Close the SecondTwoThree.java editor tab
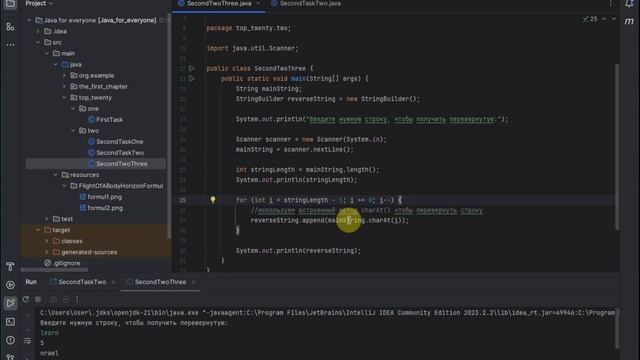This screenshot has width=640, height=360. click(x=258, y=3)
